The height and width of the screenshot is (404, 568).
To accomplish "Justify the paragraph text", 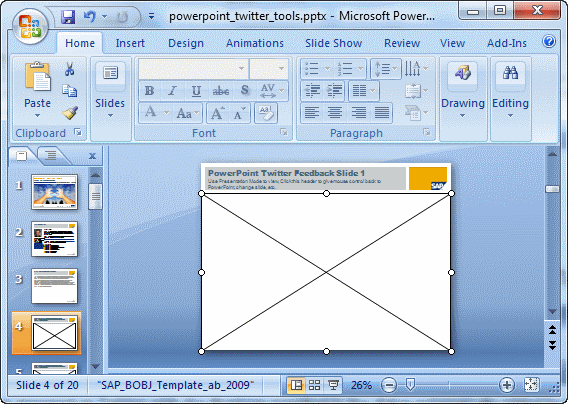I will [381, 113].
